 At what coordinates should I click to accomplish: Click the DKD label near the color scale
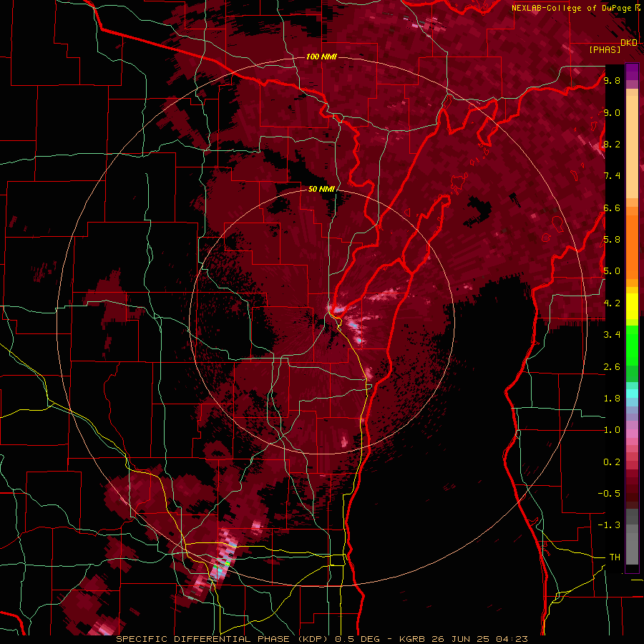(x=629, y=43)
